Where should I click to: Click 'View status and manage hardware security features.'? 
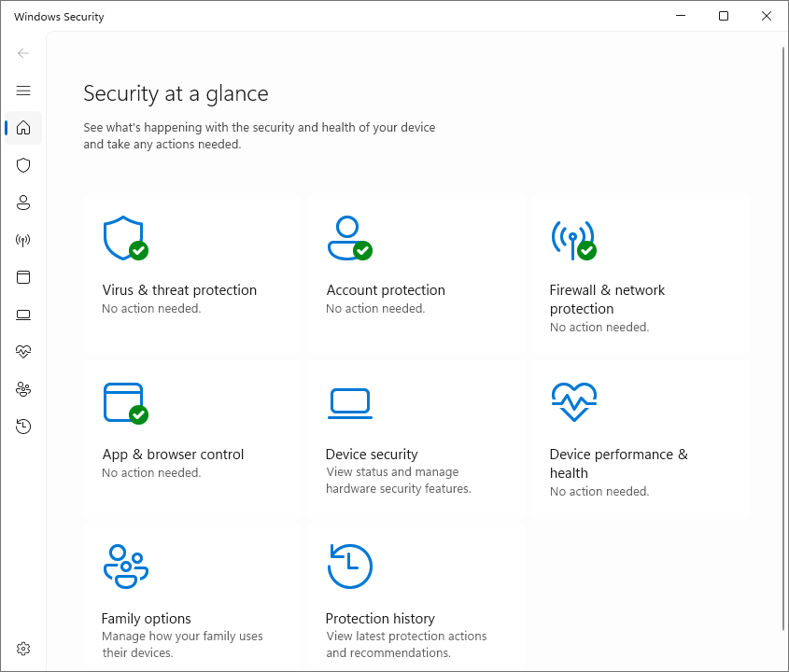click(x=399, y=481)
